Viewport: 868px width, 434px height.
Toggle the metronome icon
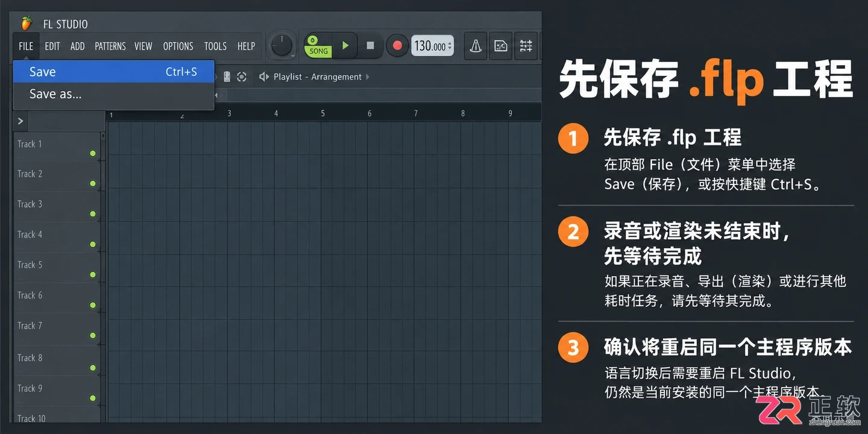[x=476, y=46]
